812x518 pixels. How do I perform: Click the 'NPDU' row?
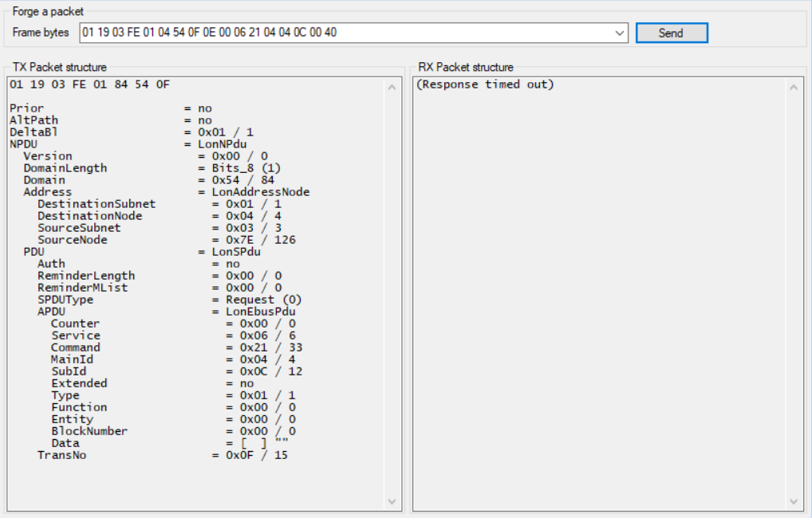pyautogui.click(x=128, y=144)
